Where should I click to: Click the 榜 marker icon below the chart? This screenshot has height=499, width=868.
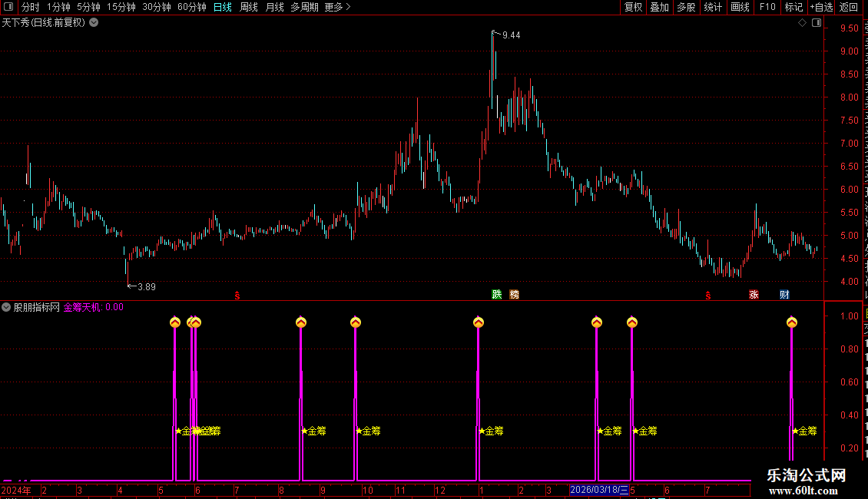pyautogui.click(x=514, y=294)
